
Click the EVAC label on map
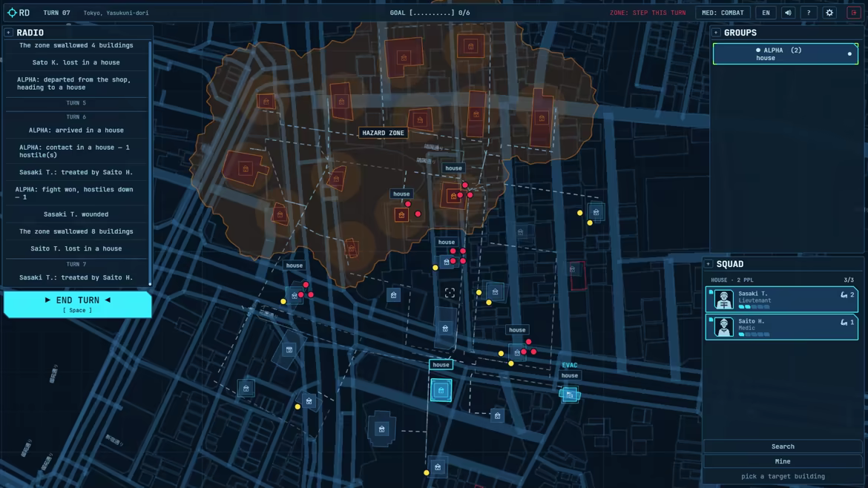click(x=570, y=365)
